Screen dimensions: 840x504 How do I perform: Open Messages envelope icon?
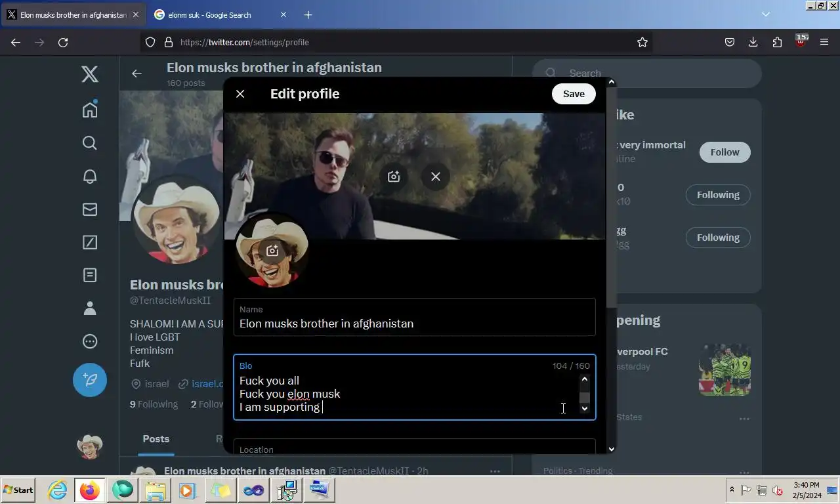click(x=90, y=209)
